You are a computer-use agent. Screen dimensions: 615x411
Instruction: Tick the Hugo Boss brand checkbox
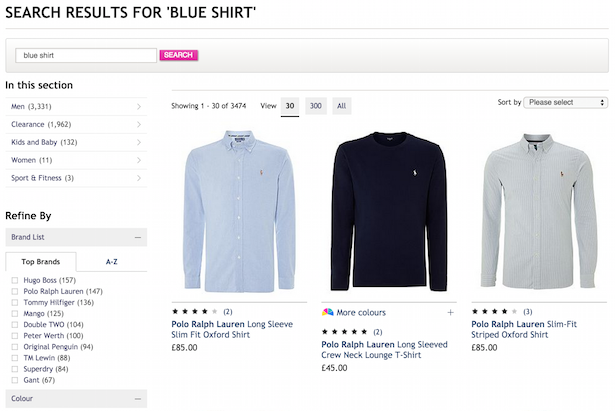coord(14,280)
